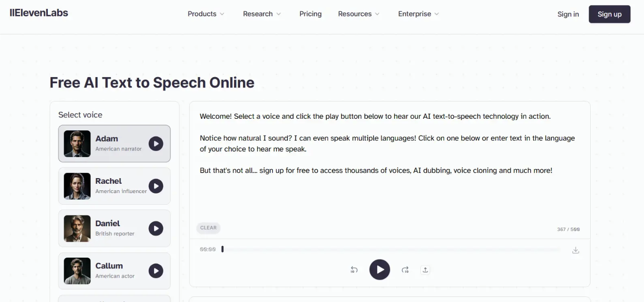Play Adam voice preview

156,144
